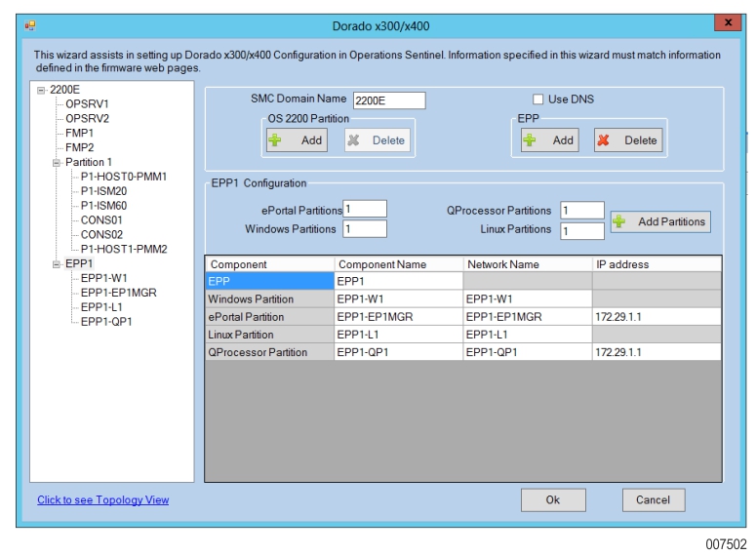Select FMP1 in the tree
This screenshot has height=556, width=756.
click(x=80, y=133)
